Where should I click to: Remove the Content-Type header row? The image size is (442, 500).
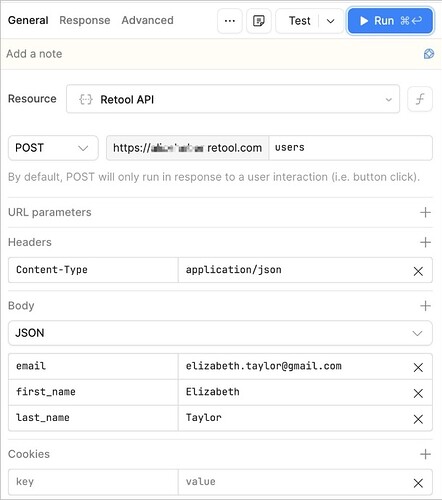coord(418,271)
